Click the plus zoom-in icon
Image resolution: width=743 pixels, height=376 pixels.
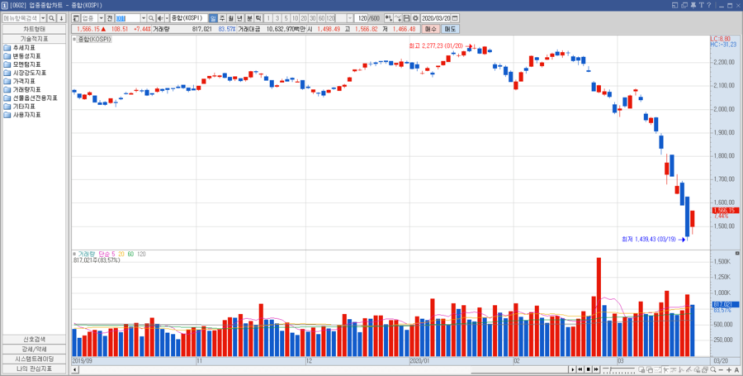pos(729,369)
